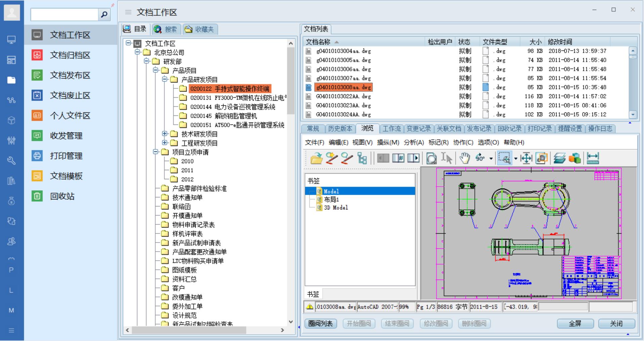Image resolution: width=644 pixels, height=341 pixels.
Task: Toggle the bookmark tree structure icon
Action: (362, 158)
